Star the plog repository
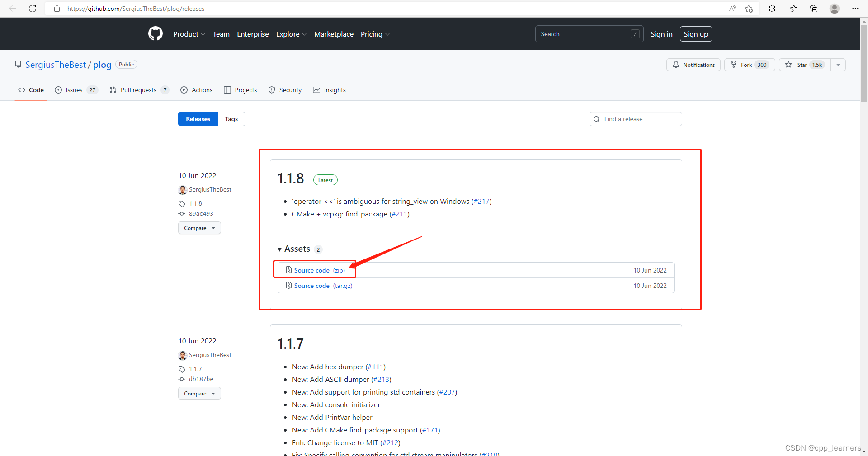The image size is (868, 456). pyautogui.click(x=805, y=65)
